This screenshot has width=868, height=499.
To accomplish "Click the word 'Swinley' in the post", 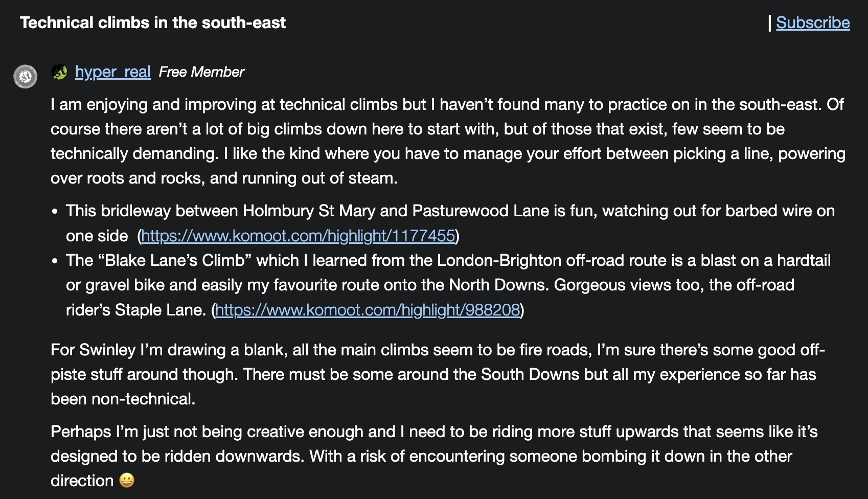I will [x=107, y=350].
